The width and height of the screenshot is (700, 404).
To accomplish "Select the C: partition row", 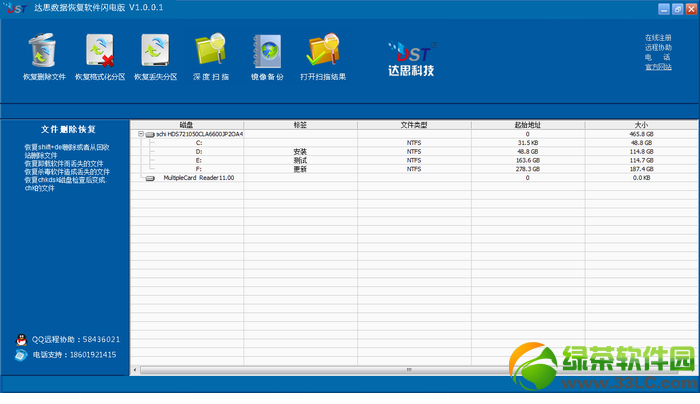I will pyautogui.click(x=199, y=142).
